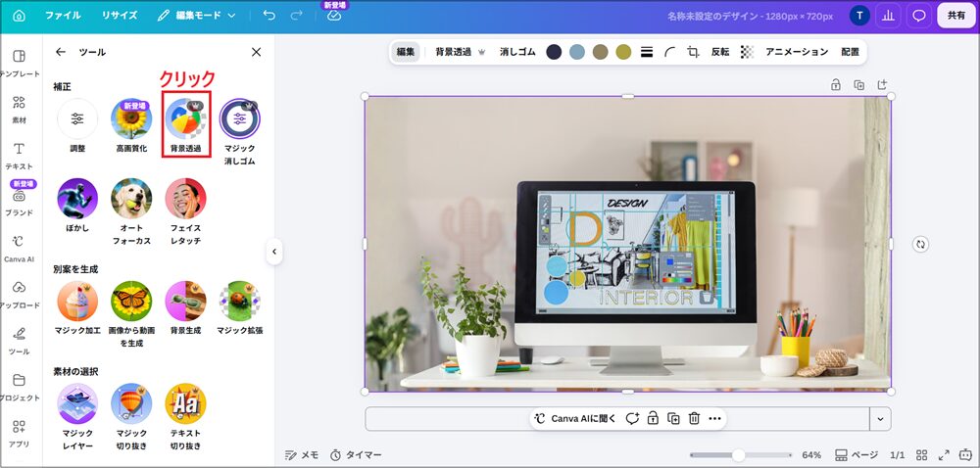This screenshot has height=468, width=980.
Task: Open アップロード in the sidebar
Action: [x=19, y=295]
